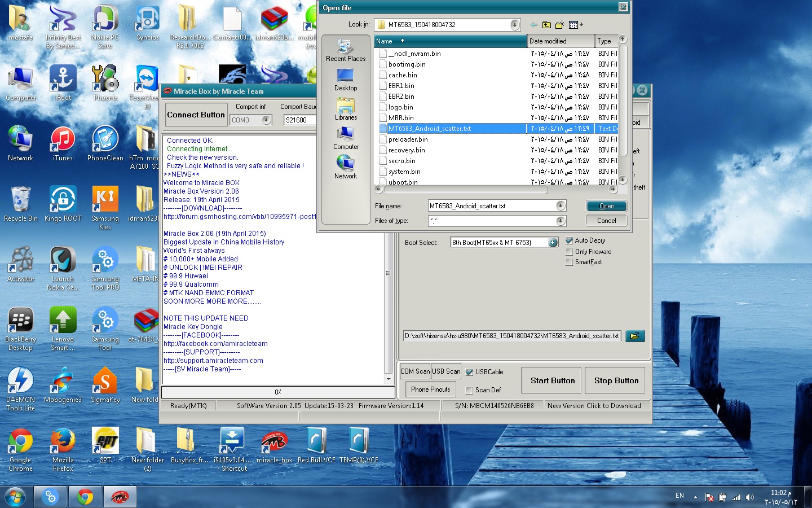Expand the Files of type dropdown

point(561,221)
